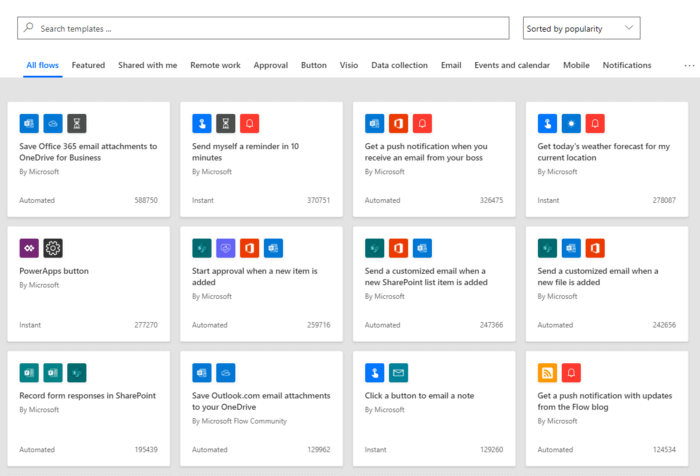
Task: Click the mail envelope icon on email note card
Action: [399, 373]
